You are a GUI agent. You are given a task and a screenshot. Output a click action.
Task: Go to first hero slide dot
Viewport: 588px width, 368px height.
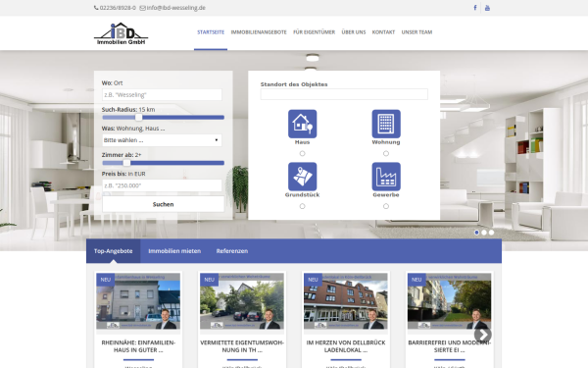tap(476, 233)
